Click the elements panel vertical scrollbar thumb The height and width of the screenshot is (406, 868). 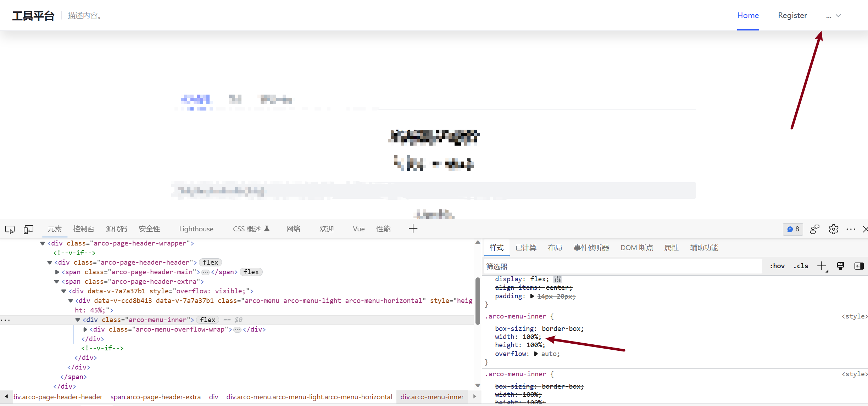[x=478, y=301]
